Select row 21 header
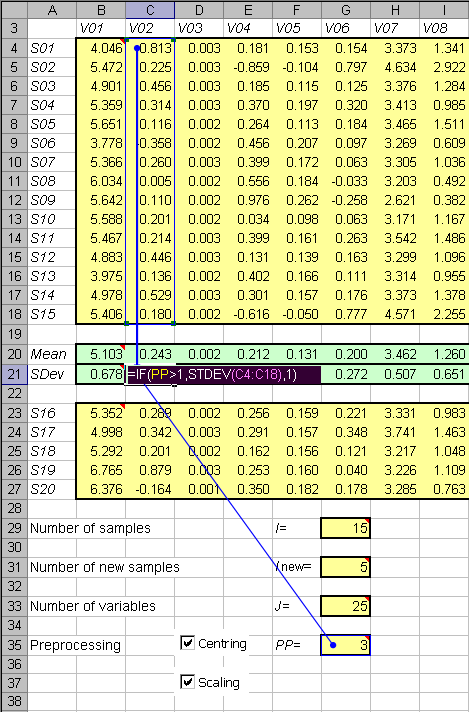The width and height of the screenshot is (469, 712). point(14,375)
